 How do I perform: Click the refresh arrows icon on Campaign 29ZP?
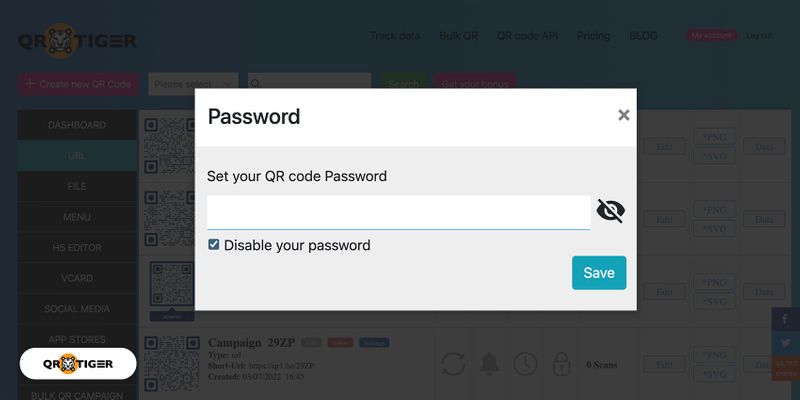(453, 364)
